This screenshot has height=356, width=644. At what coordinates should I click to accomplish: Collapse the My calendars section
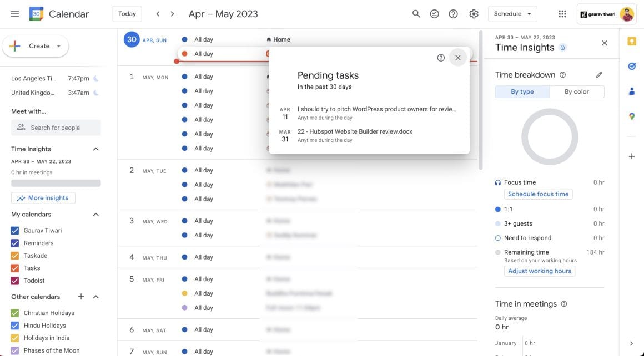point(95,214)
